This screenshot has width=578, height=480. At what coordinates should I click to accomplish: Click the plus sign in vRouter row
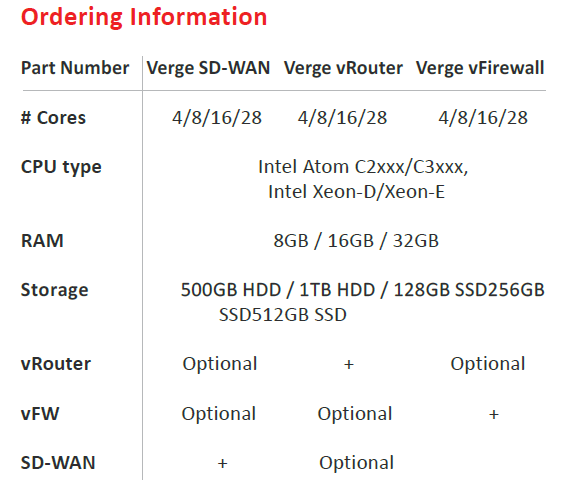[349, 365]
